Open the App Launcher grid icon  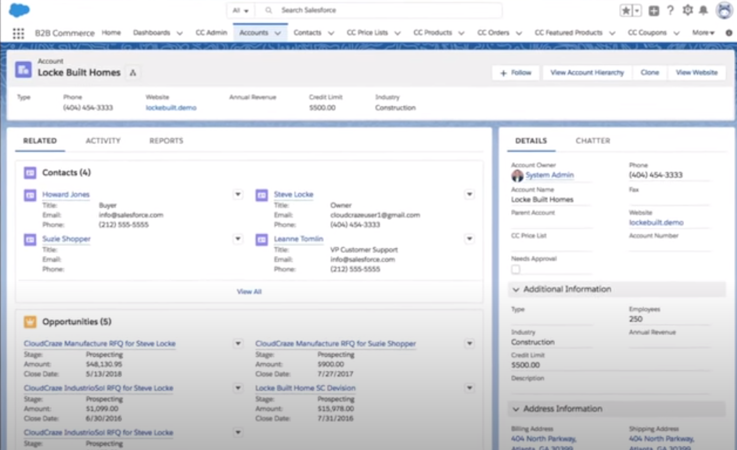18,33
